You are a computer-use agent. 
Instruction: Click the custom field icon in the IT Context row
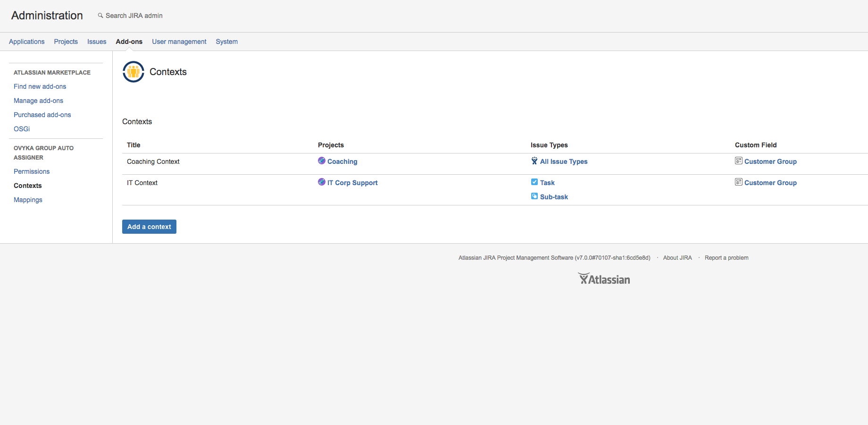tap(739, 182)
